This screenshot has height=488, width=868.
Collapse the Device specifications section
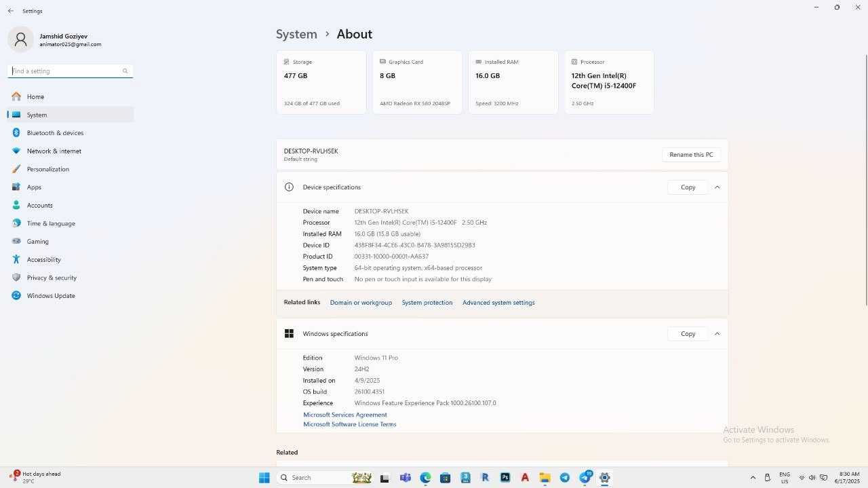click(x=717, y=187)
